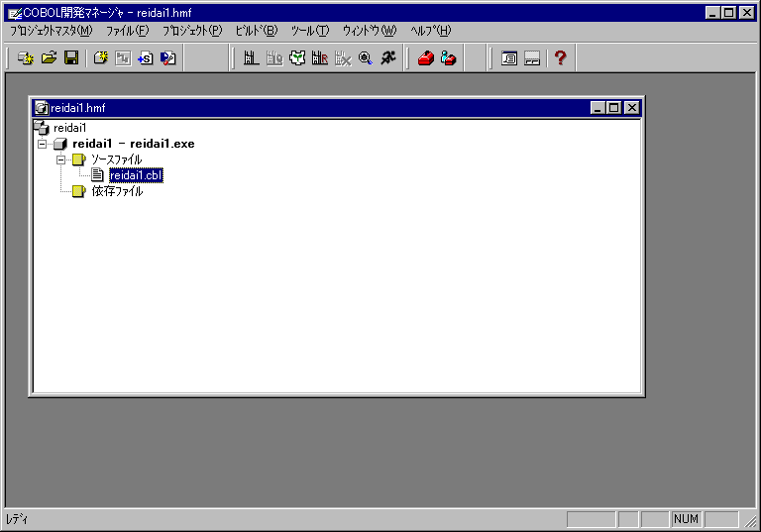This screenshot has height=532, width=761.
Task: Click the greyed-out diagram toolbar icon
Action: click(123, 58)
